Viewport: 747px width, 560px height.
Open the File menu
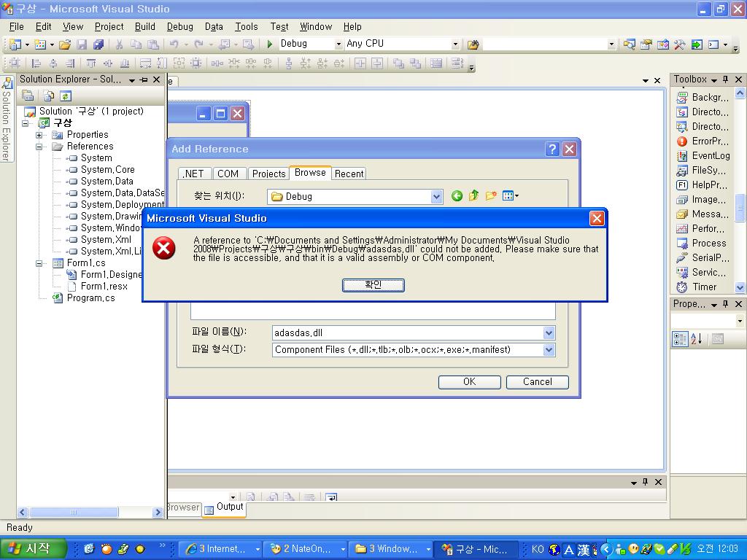[17, 27]
